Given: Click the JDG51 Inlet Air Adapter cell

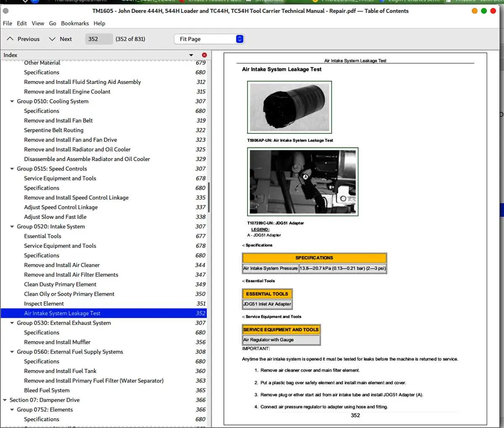Looking at the screenshot, I should [267, 304].
